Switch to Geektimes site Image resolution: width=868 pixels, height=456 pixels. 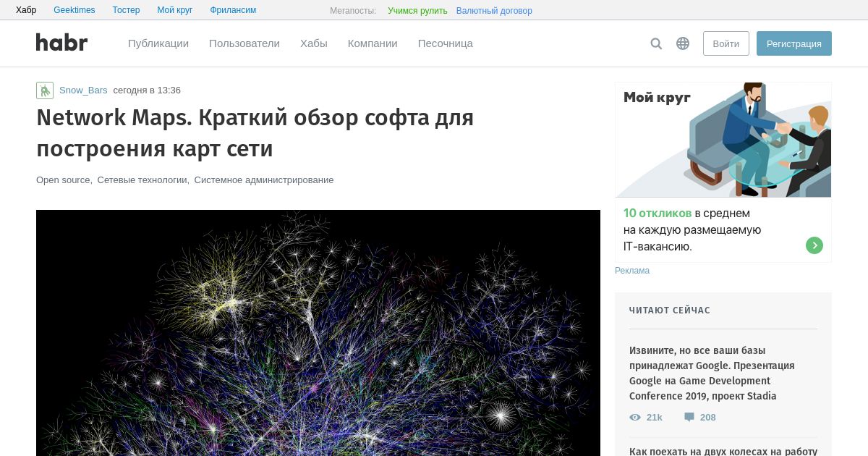tap(75, 10)
